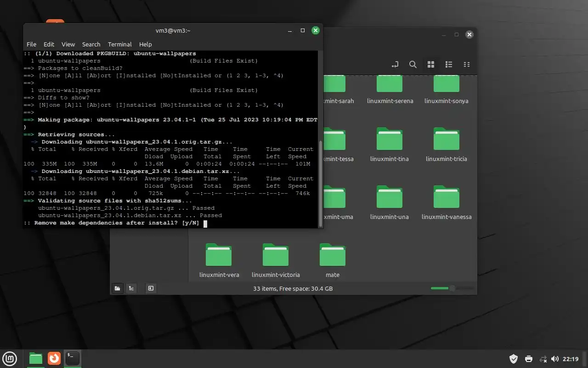Open the update manager shield tray icon

[x=514, y=359]
